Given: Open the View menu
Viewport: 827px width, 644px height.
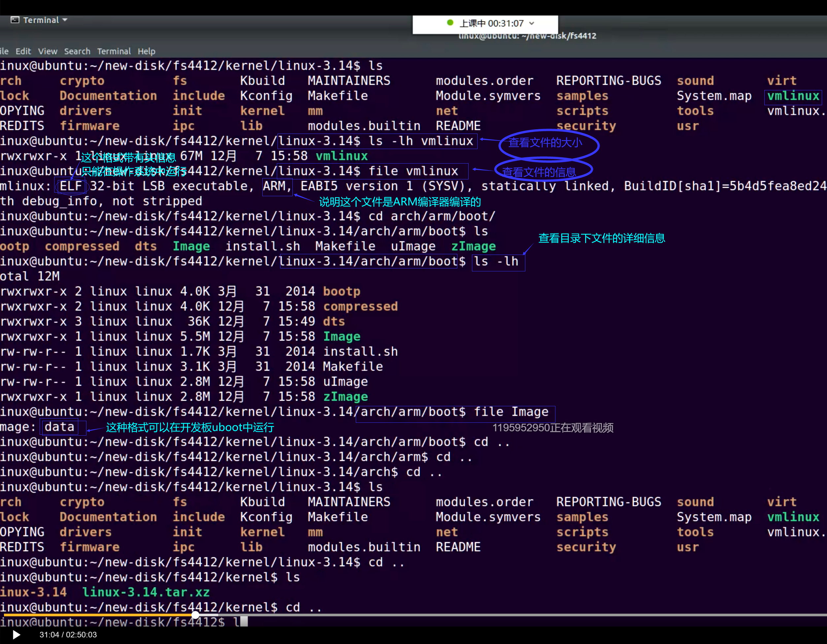Looking at the screenshot, I should click(48, 51).
